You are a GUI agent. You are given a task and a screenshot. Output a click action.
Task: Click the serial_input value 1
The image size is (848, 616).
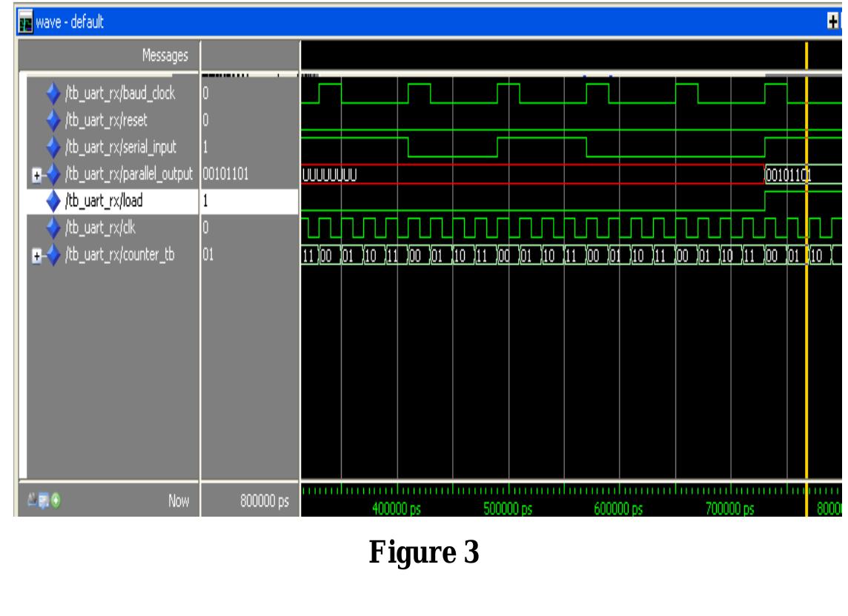click(205, 147)
